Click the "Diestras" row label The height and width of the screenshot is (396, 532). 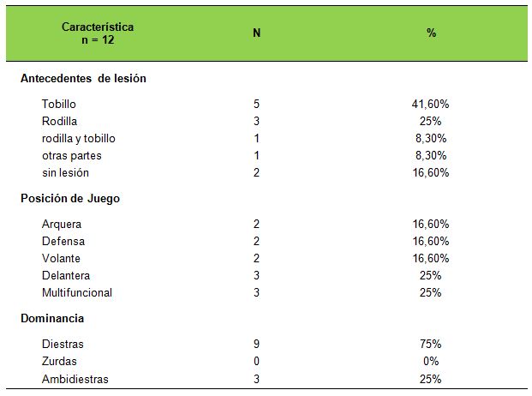pos(63,344)
